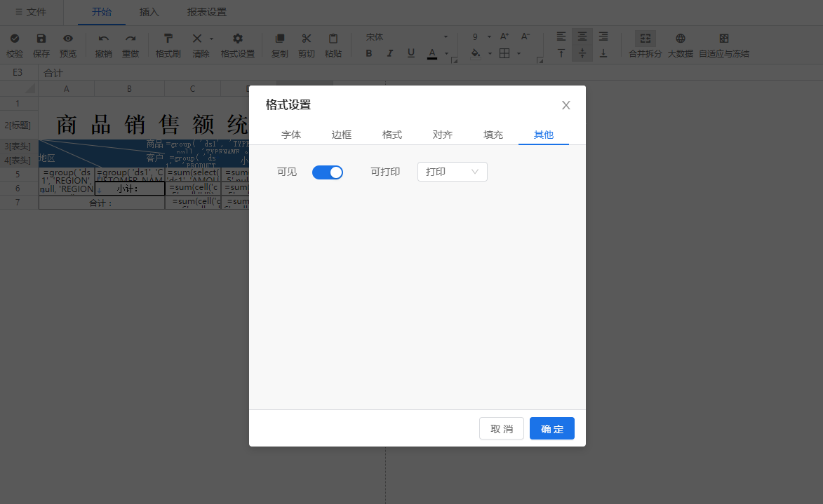Open the 对齐 tab in dialog
Viewport: 823px width, 504px height.
point(443,135)
